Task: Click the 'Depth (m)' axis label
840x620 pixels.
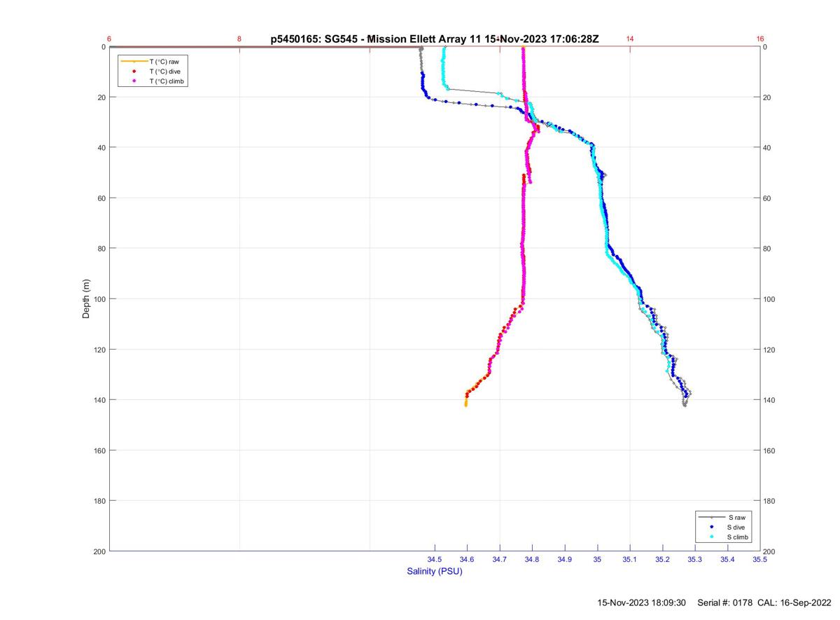Action: coord(87,298)
